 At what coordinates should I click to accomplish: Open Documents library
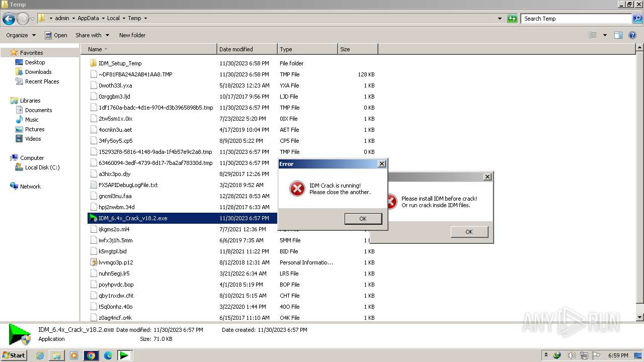38,110
